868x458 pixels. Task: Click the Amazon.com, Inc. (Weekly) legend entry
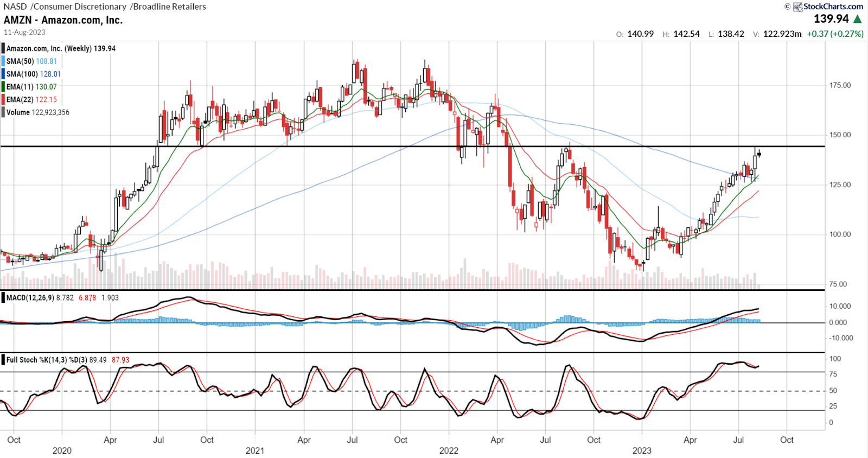point(61,48)
